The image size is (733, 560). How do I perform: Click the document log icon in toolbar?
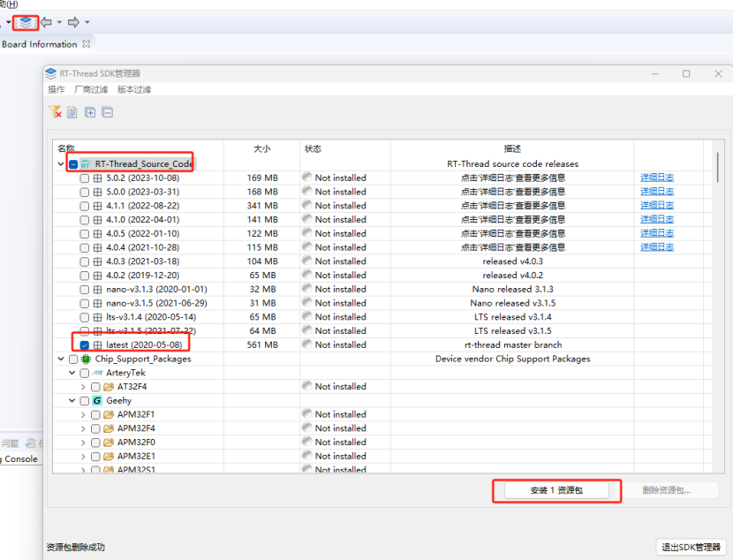coord(72,112)
